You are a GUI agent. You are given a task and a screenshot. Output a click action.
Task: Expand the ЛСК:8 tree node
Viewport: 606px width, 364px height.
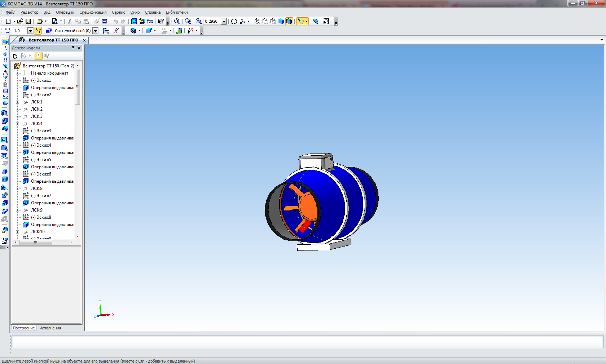tap(17, 188)
